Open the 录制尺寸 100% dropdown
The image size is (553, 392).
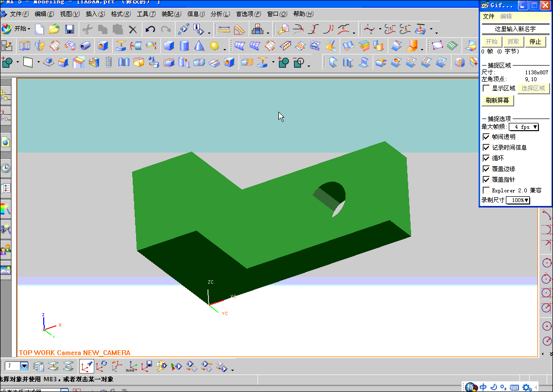pos(518,200)
